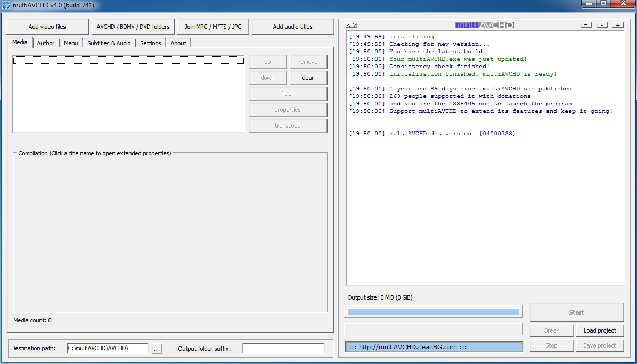Click the Add audio titles button
This screenshot has height=364, width=637.
[292, 27]
